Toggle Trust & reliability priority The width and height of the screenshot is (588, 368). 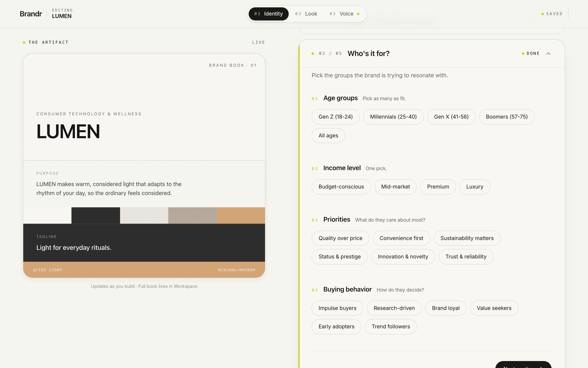coord(466,257)
